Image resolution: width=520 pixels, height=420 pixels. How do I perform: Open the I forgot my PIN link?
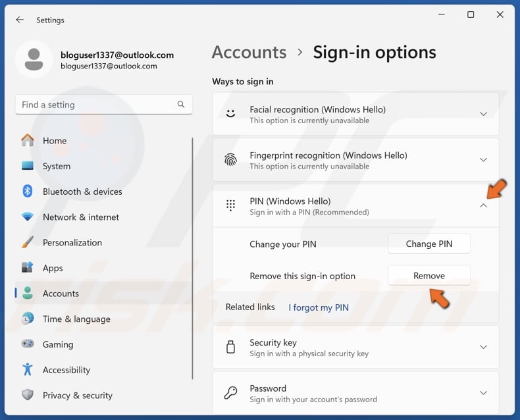click(x=319, y=307)
